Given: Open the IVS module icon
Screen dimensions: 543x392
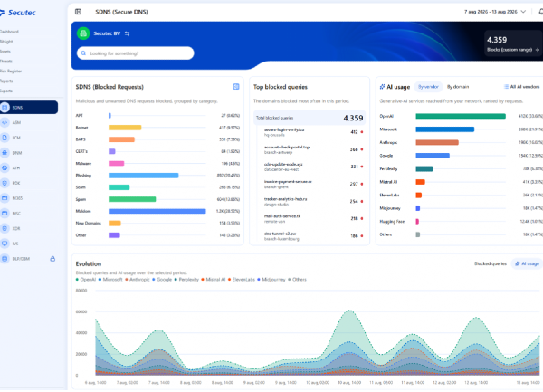Looking at the screenshot, I should coord(5,244).
